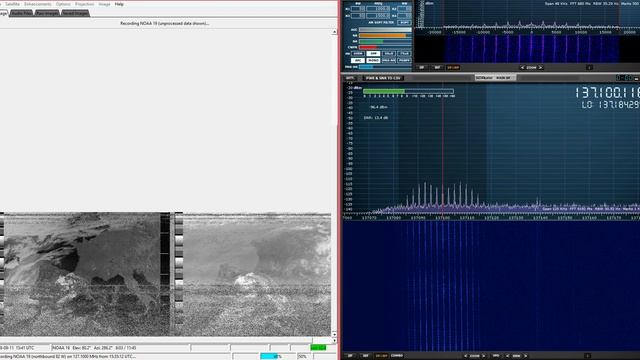Click the green volume indicator in status bar
Screen dimensions: 640x360
(x=318, y=348)
